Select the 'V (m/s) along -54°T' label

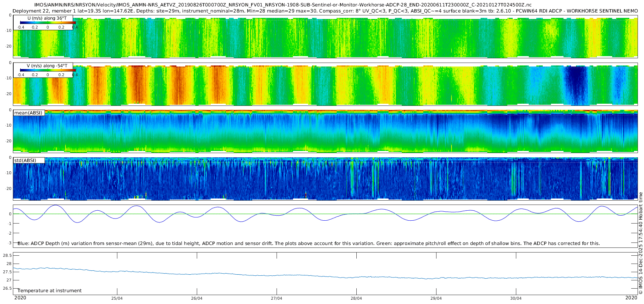(47, 66)
